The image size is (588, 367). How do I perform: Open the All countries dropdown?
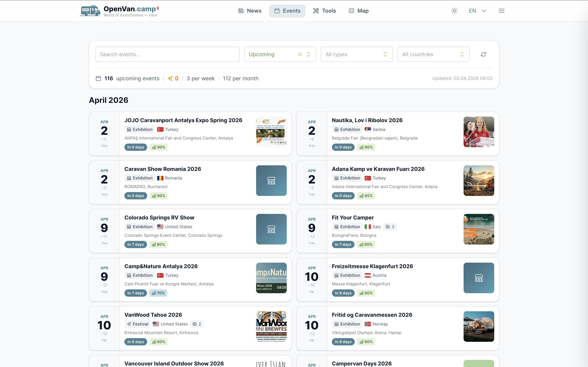[x=433, y=54]
